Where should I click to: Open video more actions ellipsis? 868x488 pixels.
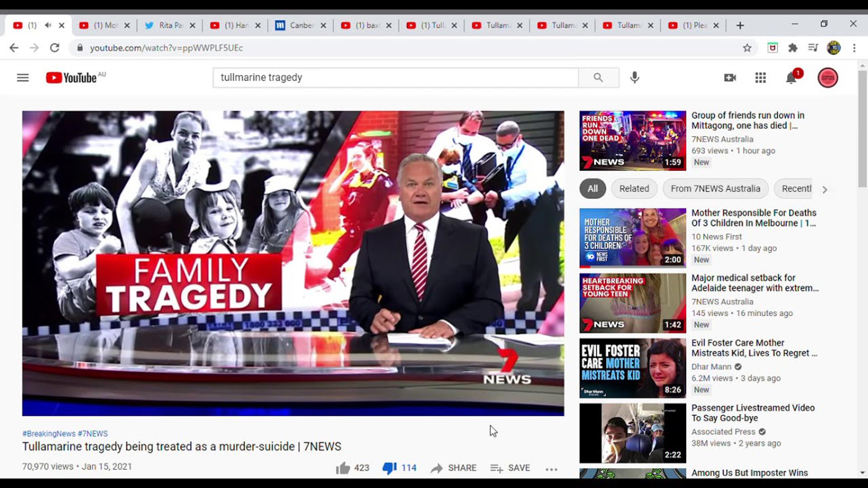(x=551, y=469)
